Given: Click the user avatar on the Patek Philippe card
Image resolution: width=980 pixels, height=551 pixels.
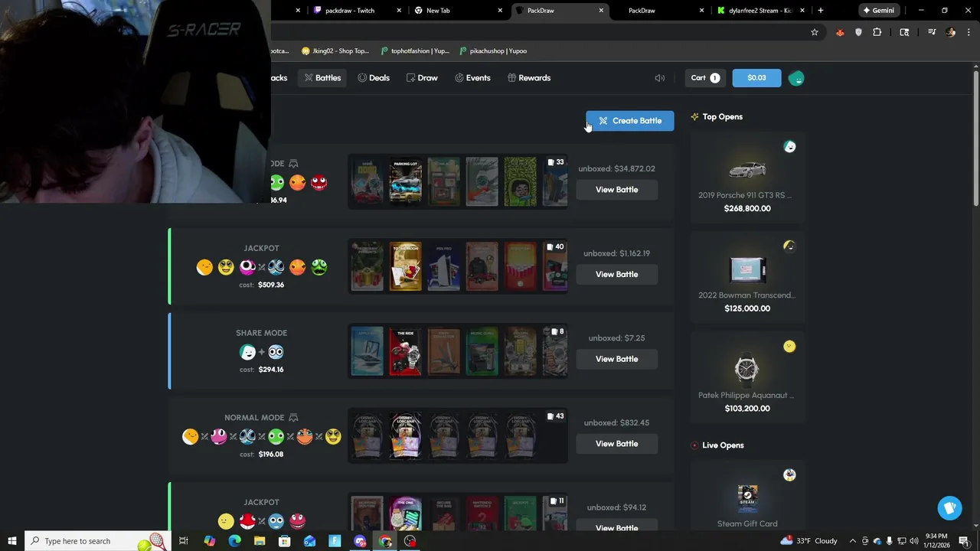Looking at the screenshot, I should click(789, 347).
